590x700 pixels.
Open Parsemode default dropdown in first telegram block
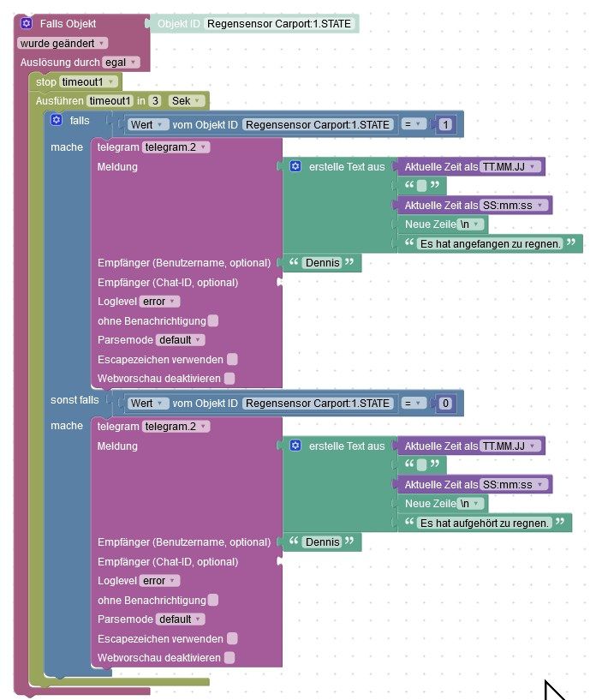coord(181,340)
